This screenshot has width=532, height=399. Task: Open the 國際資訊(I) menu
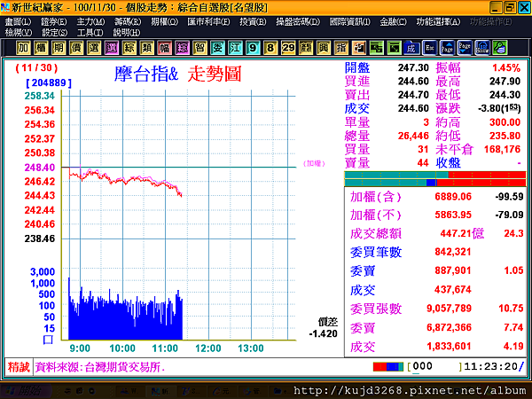(x=350, y=22)
